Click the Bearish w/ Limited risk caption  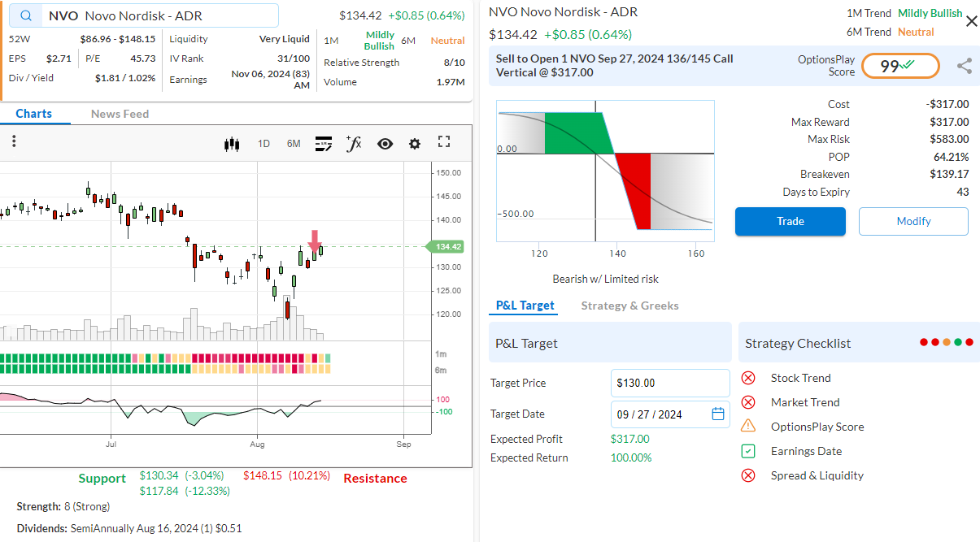[x=605, y=279]
